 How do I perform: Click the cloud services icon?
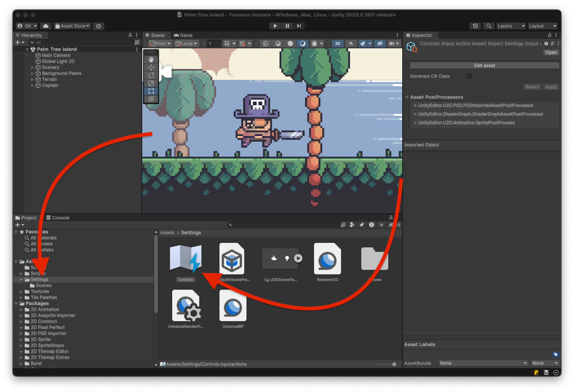click(x=45, y=26)
